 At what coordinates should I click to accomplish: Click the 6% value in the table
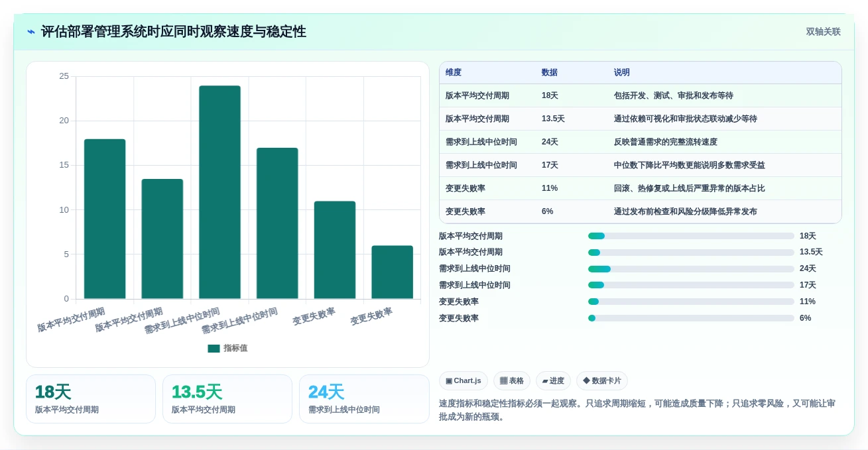[548, 211]
